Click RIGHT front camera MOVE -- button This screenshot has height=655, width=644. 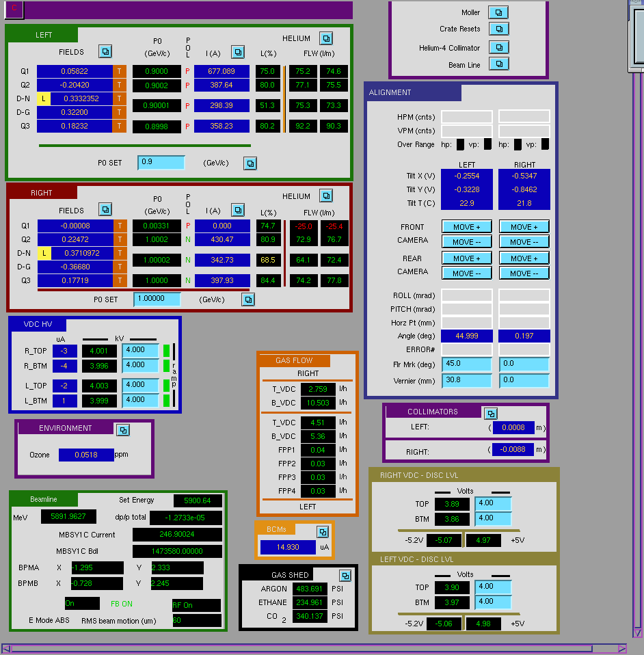point(524,242)
